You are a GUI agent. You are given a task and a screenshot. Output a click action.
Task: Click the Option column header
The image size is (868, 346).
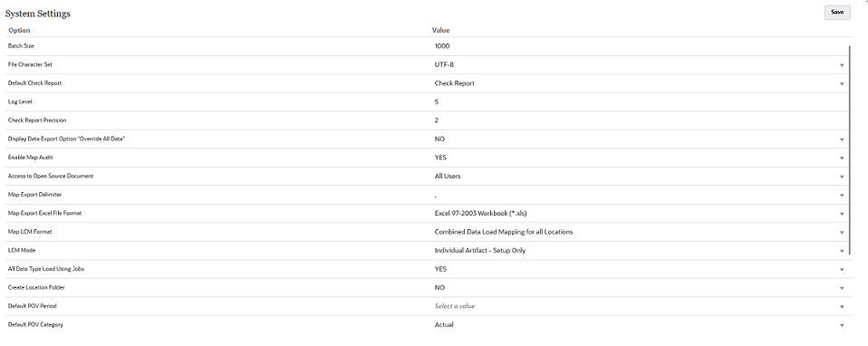click(19, 30)
